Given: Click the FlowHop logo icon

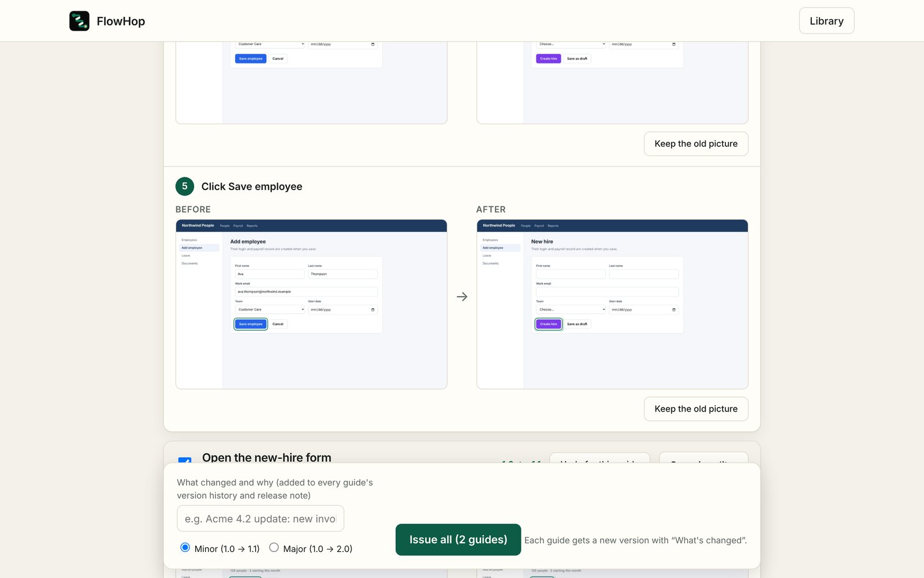Looking at the screenshot, I should click(x=79, y=21).
